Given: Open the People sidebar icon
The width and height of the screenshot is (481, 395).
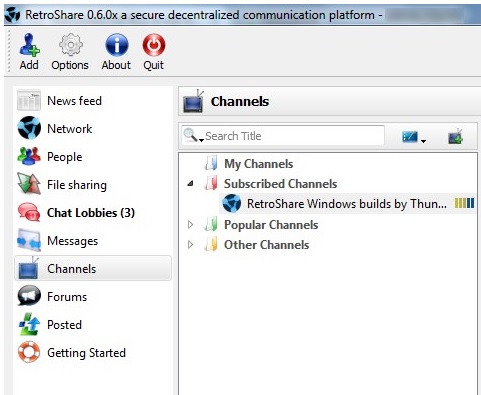Looking at the screenshot, I should pos(29,156).
